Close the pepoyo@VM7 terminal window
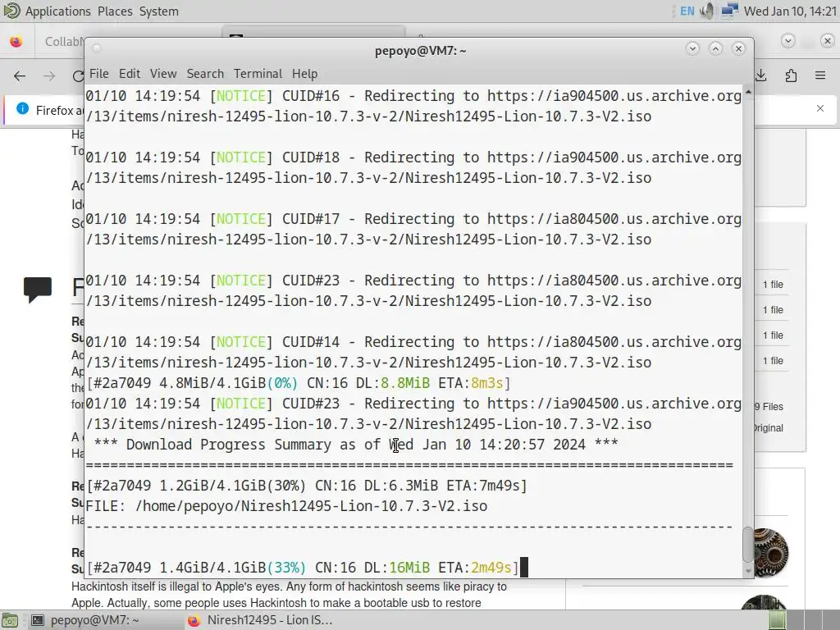The image size is (840, 630). [739, 48]
